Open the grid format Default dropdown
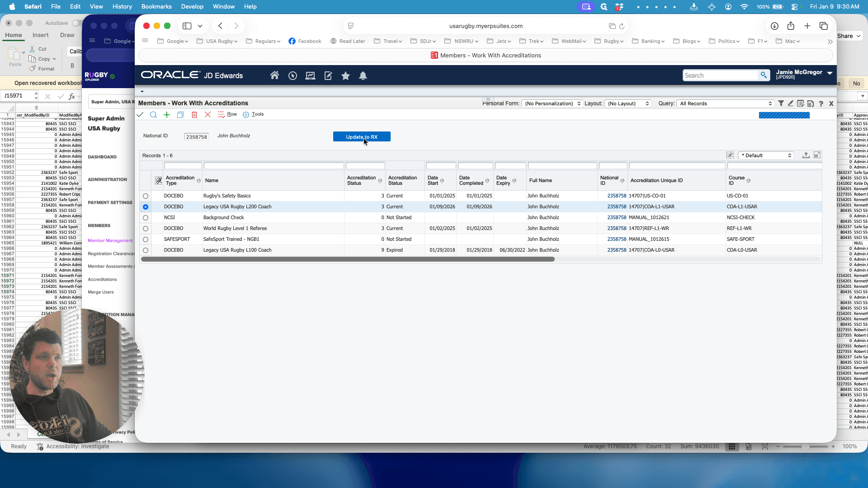The width and height of the screenshot is (868, 488). coord(766,155)
